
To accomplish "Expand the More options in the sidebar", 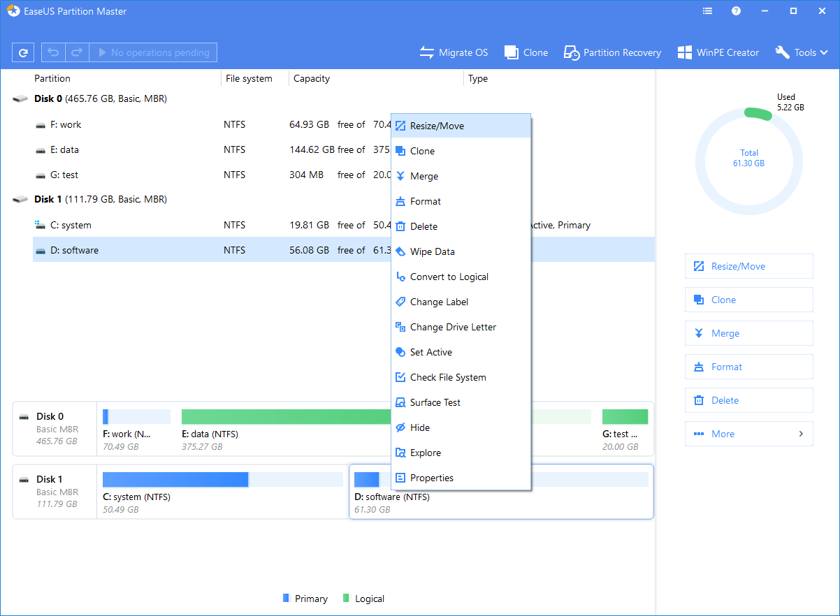I will point(748,434).
